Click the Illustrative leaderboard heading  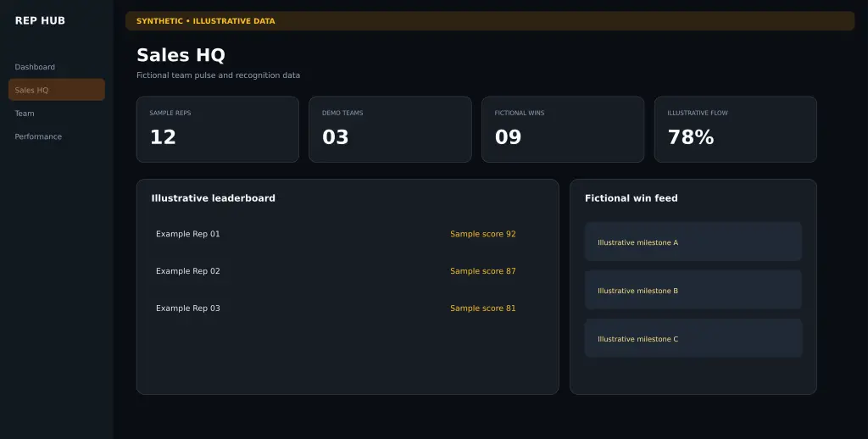coord(213,198)
